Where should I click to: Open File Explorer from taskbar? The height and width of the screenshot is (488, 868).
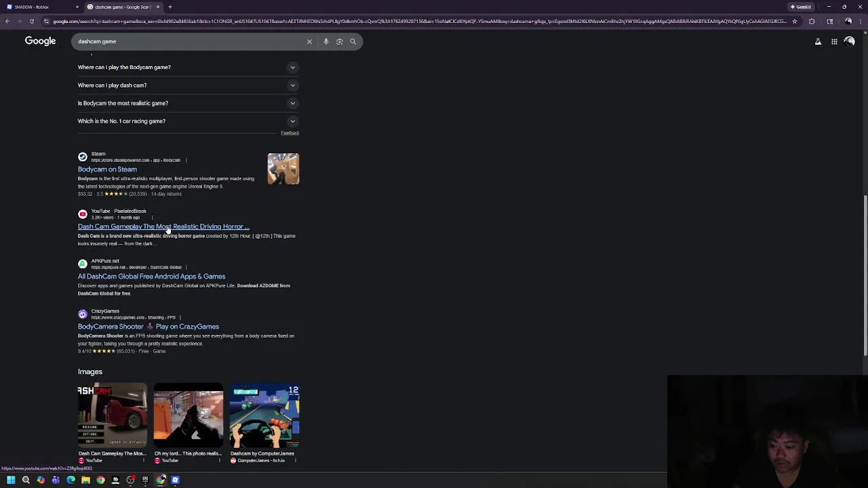point(85,480)
